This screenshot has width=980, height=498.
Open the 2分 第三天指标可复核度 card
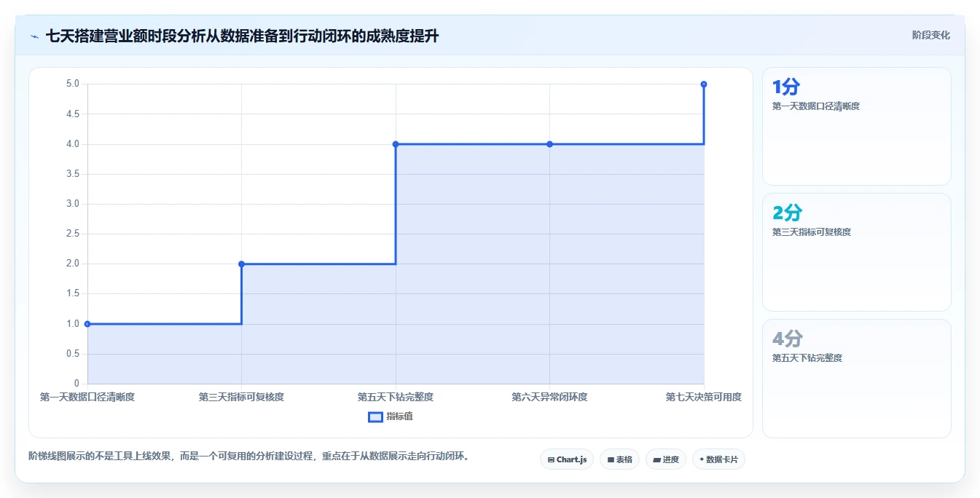point(856,252)
